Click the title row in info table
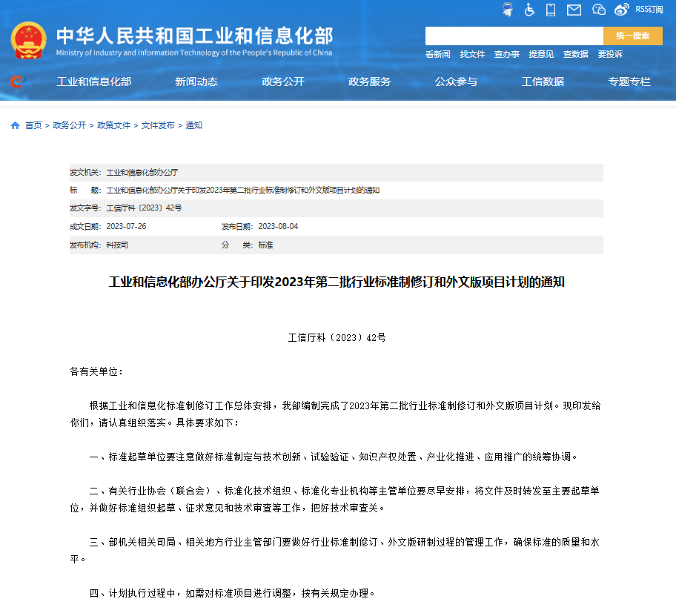The width and height of the screenshot is (676, 616). click(x=337, y=190)
